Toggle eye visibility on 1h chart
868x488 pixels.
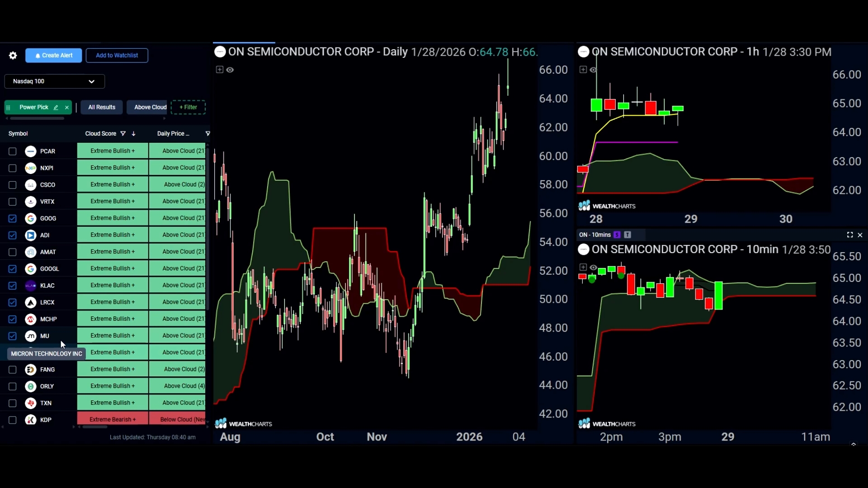coord(593,70)
